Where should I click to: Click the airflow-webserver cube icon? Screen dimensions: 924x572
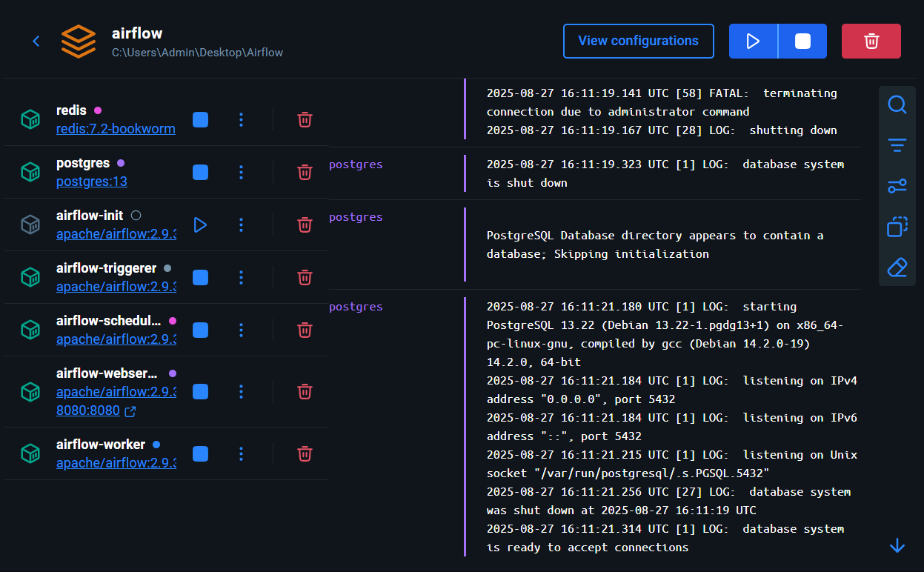(30, 391)
